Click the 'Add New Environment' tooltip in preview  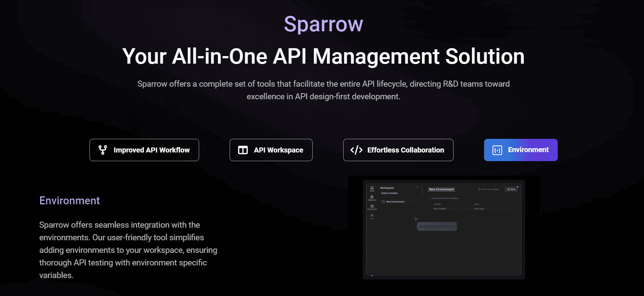437,227
